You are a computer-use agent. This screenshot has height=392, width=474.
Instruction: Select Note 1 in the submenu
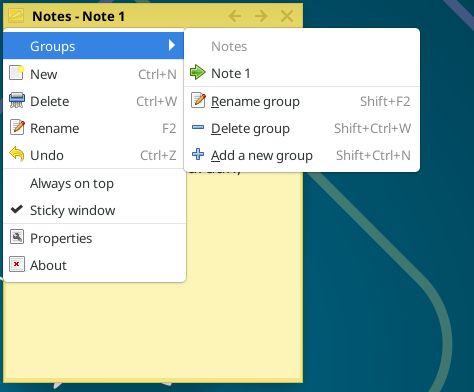tap(302, 73)
